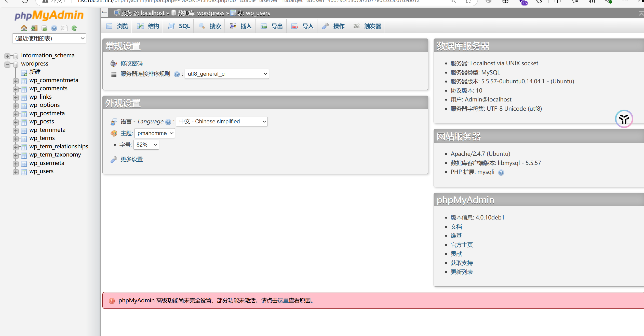Expand the information_schema database node
Viewport: 644px width, 336px height.
7,56
